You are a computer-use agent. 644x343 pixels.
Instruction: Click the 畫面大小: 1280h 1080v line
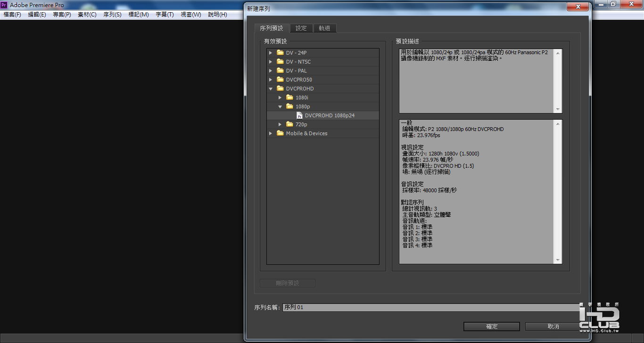(441, 154)
